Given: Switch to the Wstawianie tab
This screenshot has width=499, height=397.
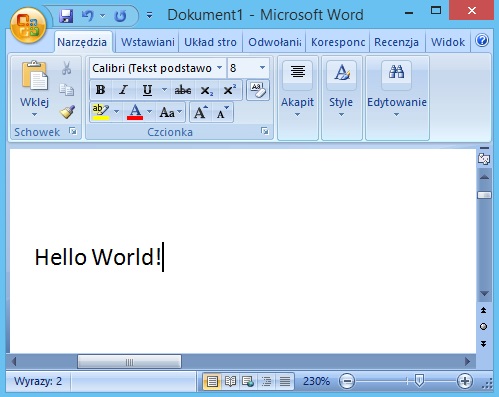Looking at the screenshot, I should coord(148,42).
